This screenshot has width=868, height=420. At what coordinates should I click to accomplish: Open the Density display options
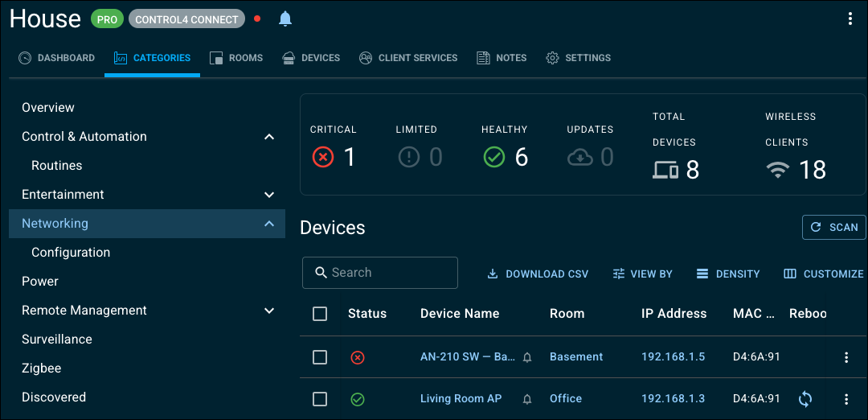coord(728,274)
